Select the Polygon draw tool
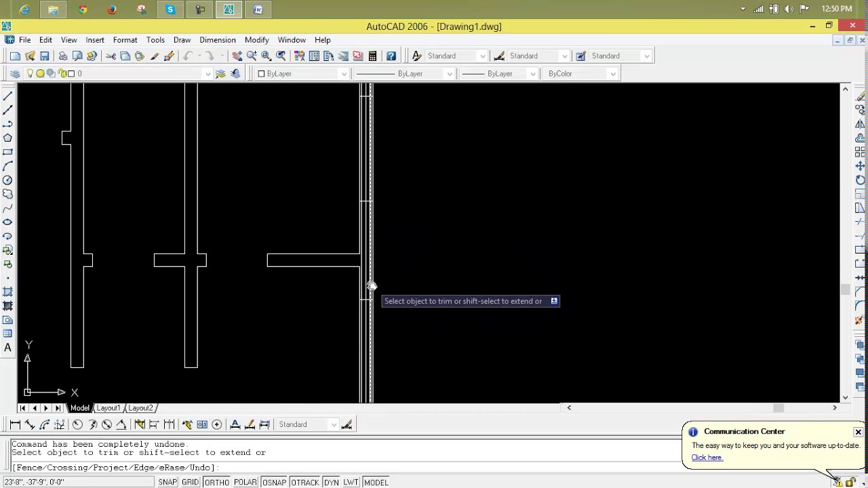This screenshot has height=488, width=868. (7, 138)
